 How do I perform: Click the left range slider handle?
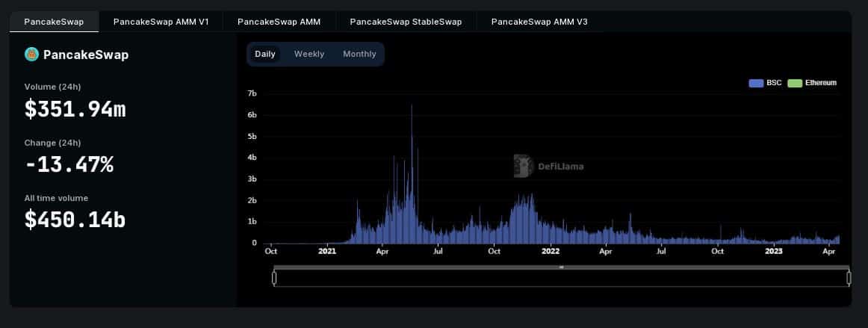(x=274, y=278)
